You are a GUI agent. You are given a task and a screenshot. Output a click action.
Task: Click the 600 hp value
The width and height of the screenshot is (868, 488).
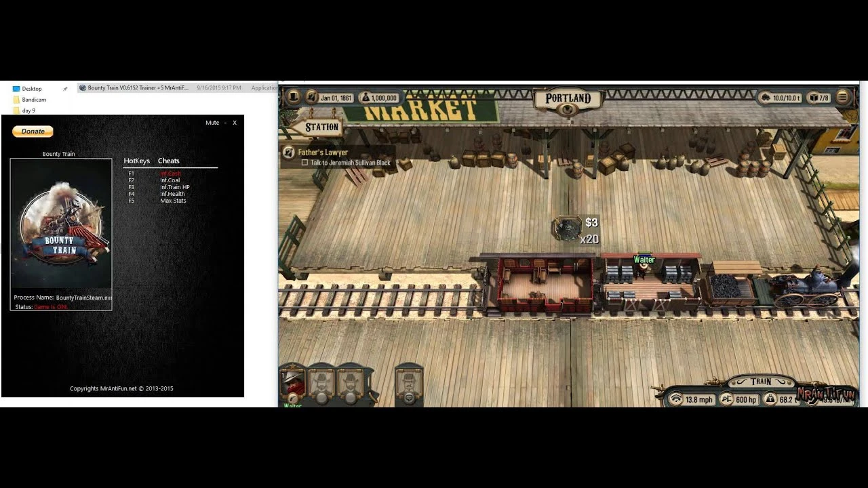[746, 400]
